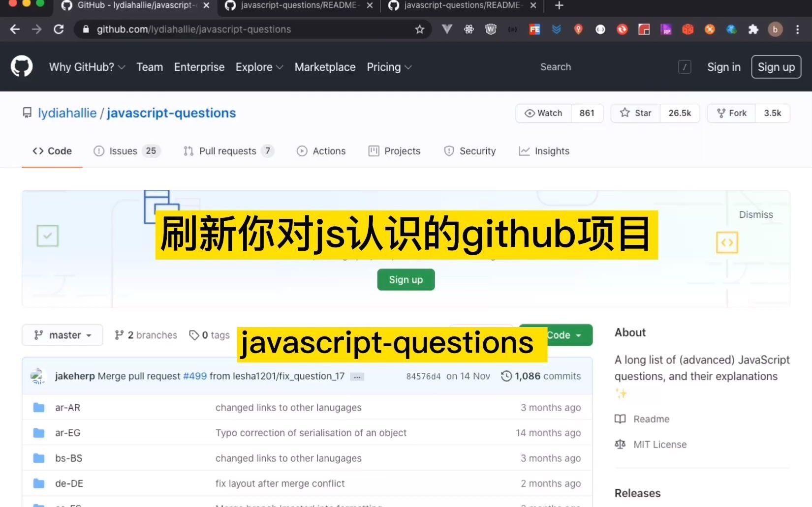Open the Why GitHub? dropdown

tap(87, 67)
